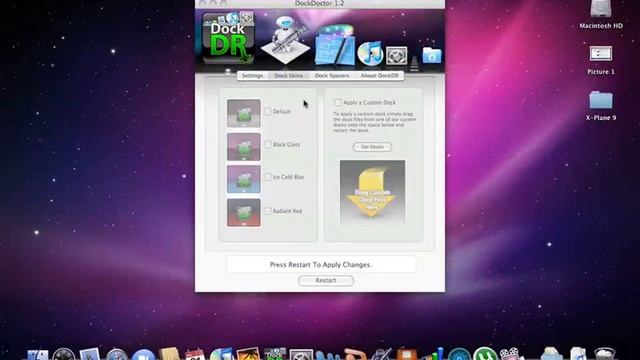640x360 pixels.
Task: Click the Restart button
Action: tap(326, 280)
